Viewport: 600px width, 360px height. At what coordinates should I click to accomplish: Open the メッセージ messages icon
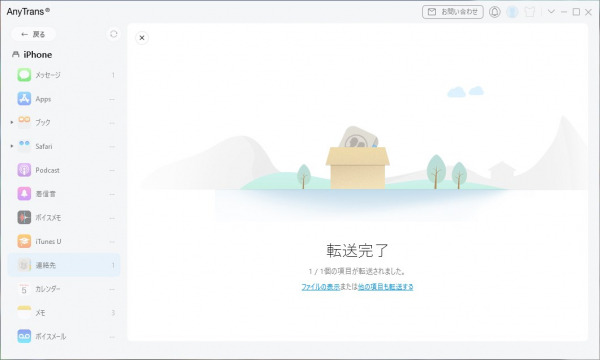click(x=24, y=75)
